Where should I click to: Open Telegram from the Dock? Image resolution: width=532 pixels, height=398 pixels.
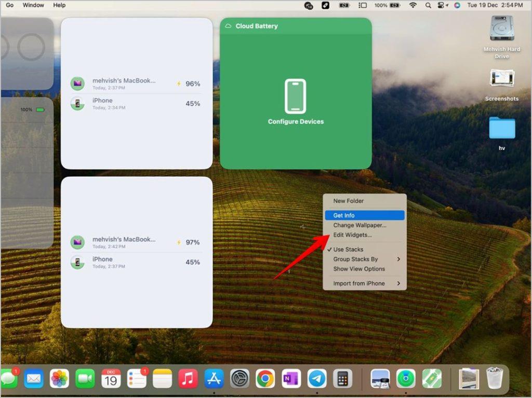pyautogui.click(x=317, y=378)
